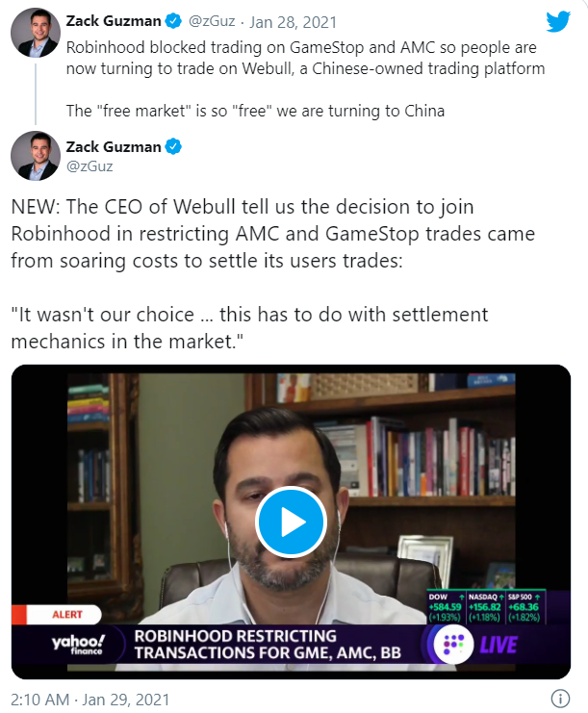The width and height of the screenshot is (588, 713).
Task: Open the @zGuz handle in the quoted tweet
Action: pyautogui.click(x=212, y=21)
